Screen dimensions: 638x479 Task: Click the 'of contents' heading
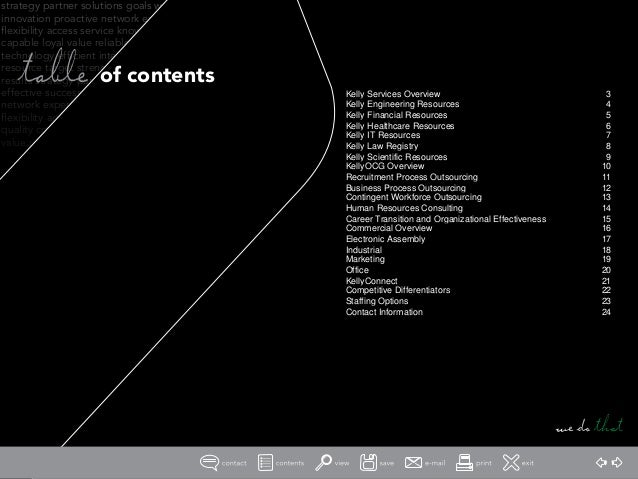coord(157,75)
